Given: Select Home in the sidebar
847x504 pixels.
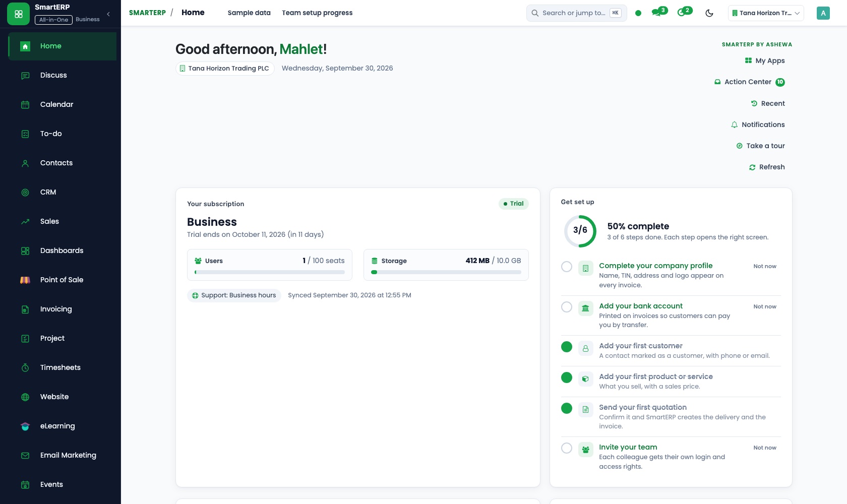Looking at the screenshot, I should pos(63,46).
